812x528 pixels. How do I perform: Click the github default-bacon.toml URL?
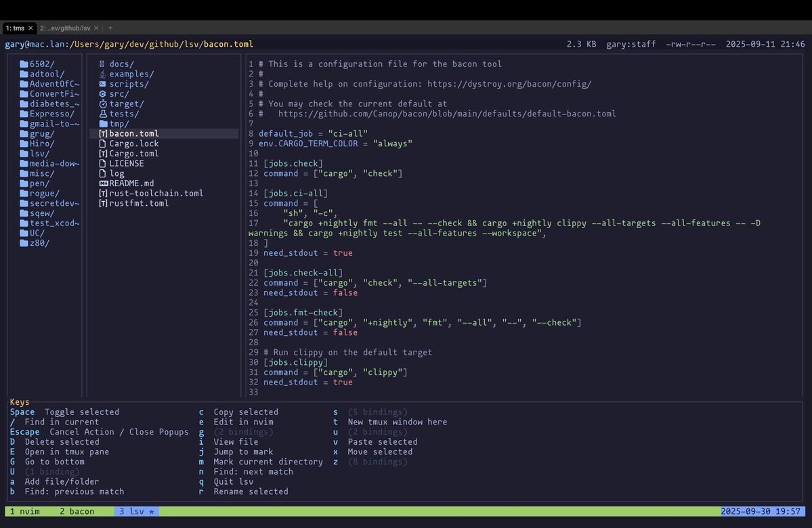[447, 114]
